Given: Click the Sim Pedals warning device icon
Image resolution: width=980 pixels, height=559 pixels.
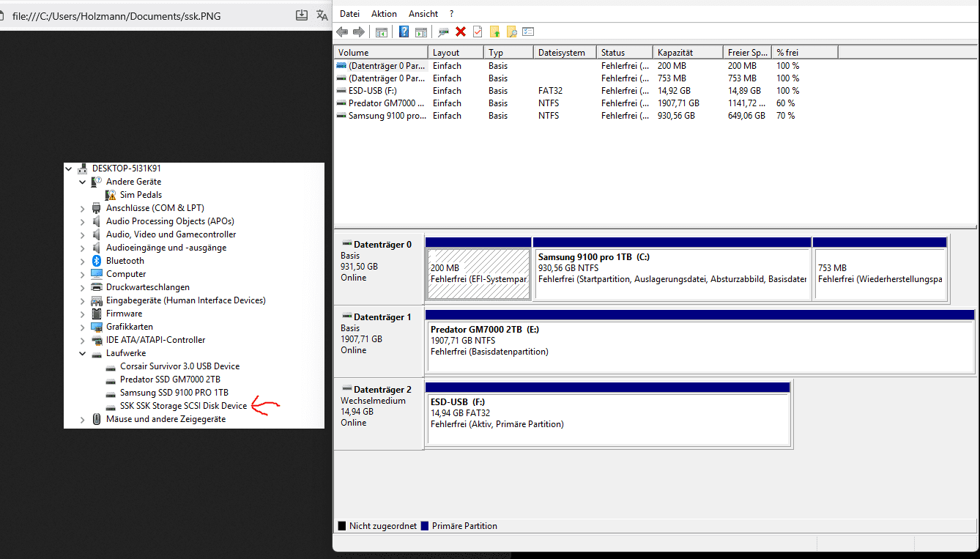Looking at the screenshot, I should click(x=111, y=195).
